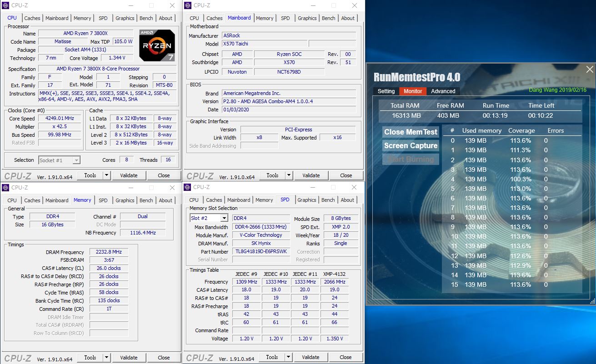Click the XMP-4132 voltage value "1.350 V"
596x364 pixels.
(335, 339)
